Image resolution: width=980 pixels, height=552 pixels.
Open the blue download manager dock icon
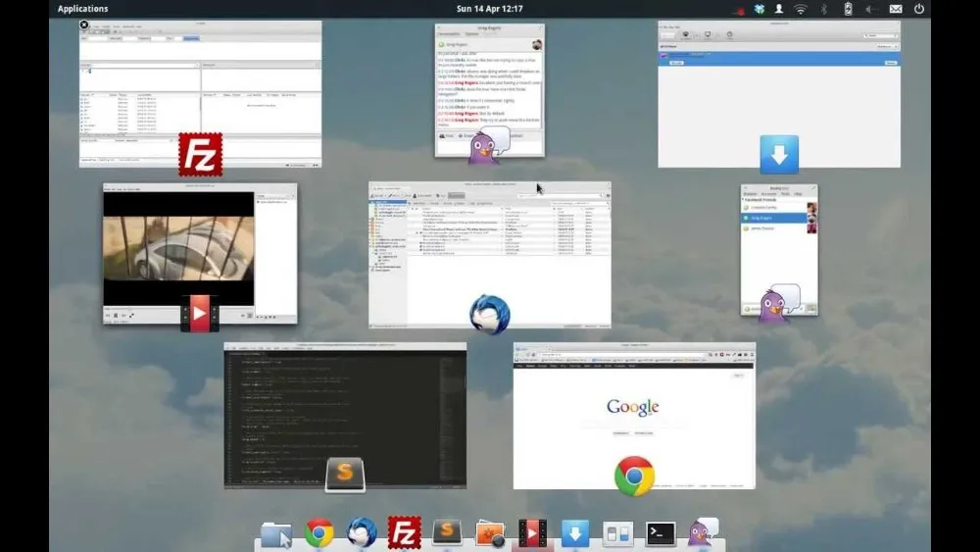pos(575,534)
